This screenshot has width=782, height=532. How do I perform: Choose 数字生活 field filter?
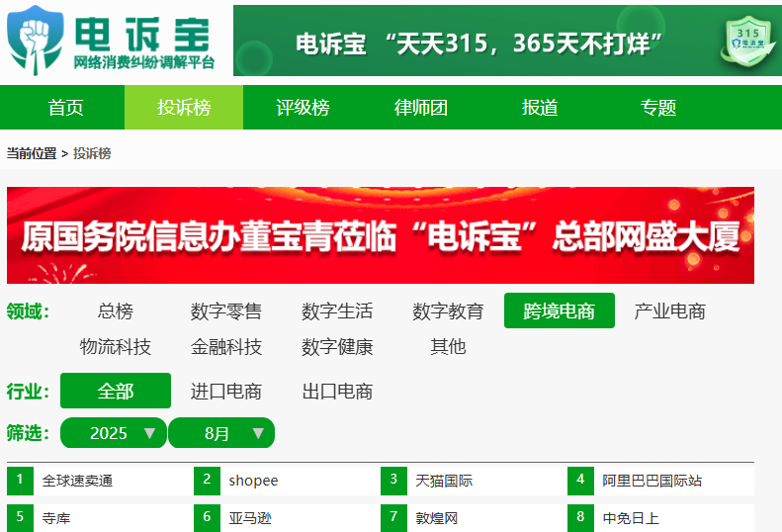click(337, 310)
